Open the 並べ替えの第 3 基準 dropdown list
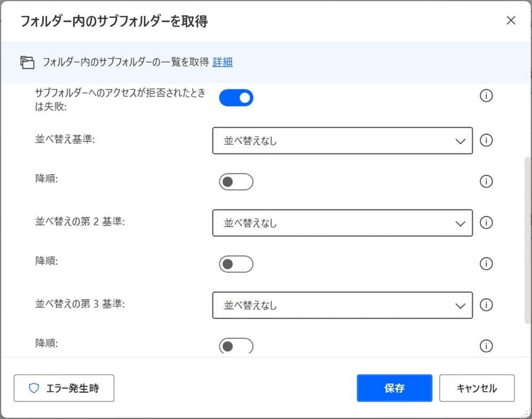This screenshot has height=419, width=532. (x=343, y=305)
